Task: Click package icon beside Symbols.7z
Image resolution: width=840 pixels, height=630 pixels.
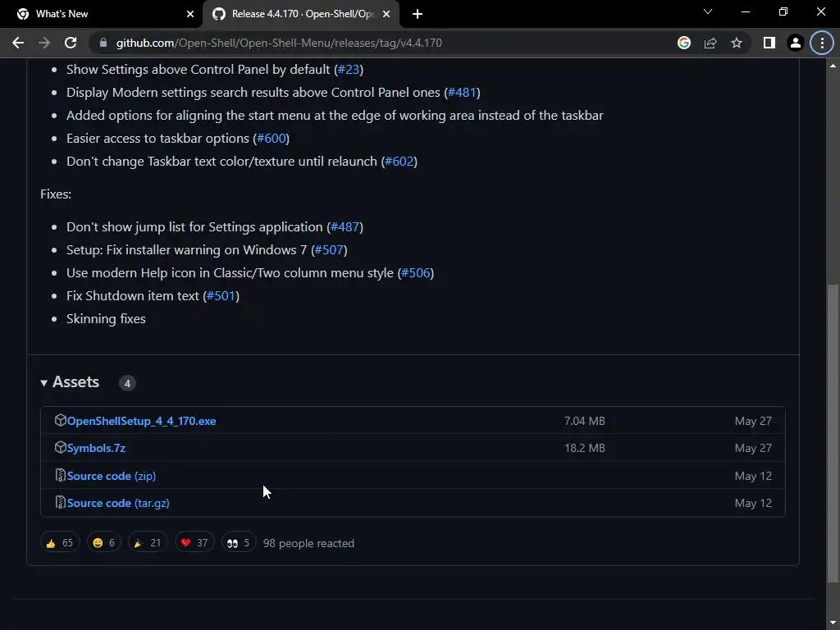Action: (x=60, y=447)
